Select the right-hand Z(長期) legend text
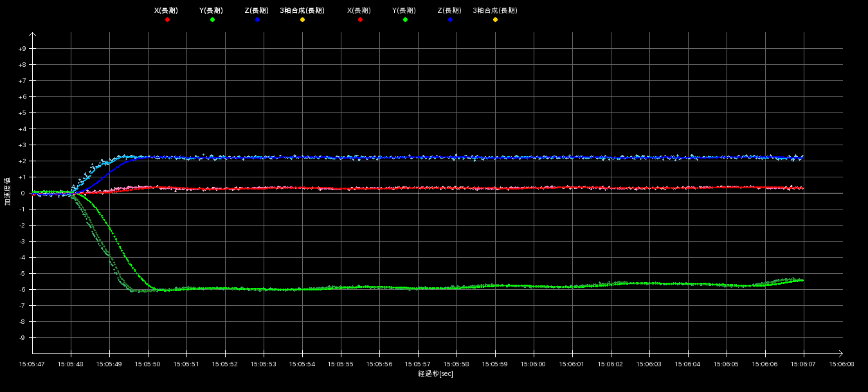Screen dimensions: 868x392 (x=449, y=10)
